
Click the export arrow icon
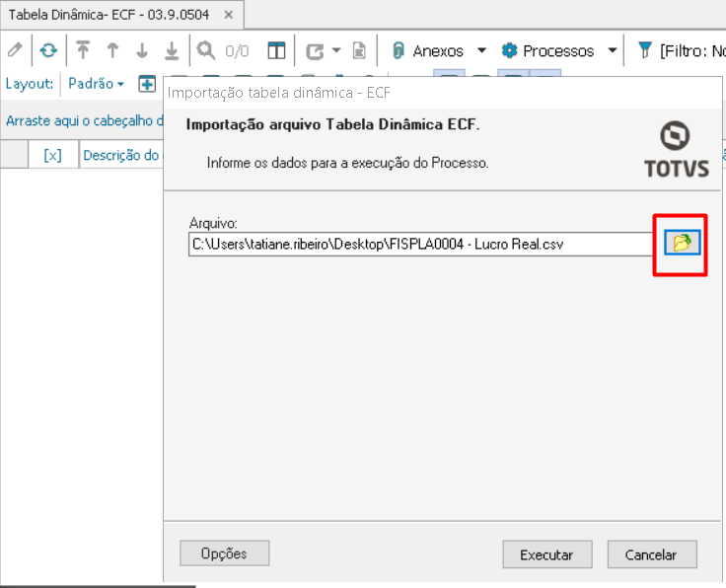click(x=315, y=51)
